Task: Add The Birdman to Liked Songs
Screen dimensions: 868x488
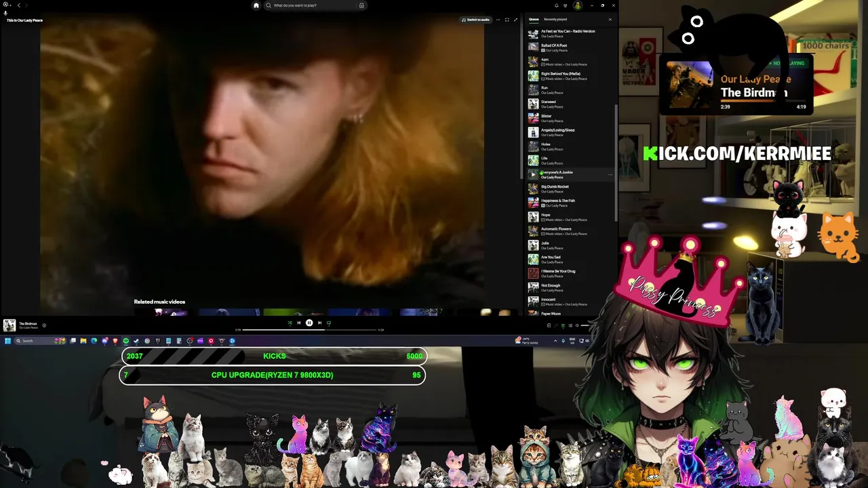Action: [44, 325]
